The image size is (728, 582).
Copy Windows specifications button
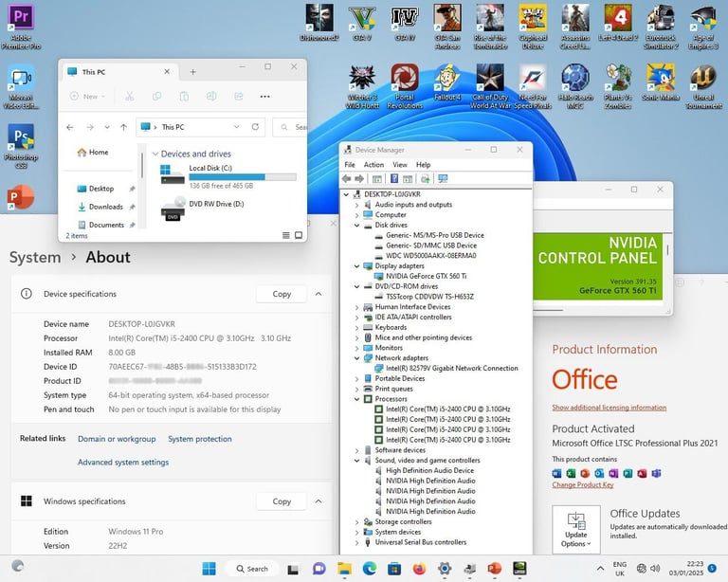[282, 501]
